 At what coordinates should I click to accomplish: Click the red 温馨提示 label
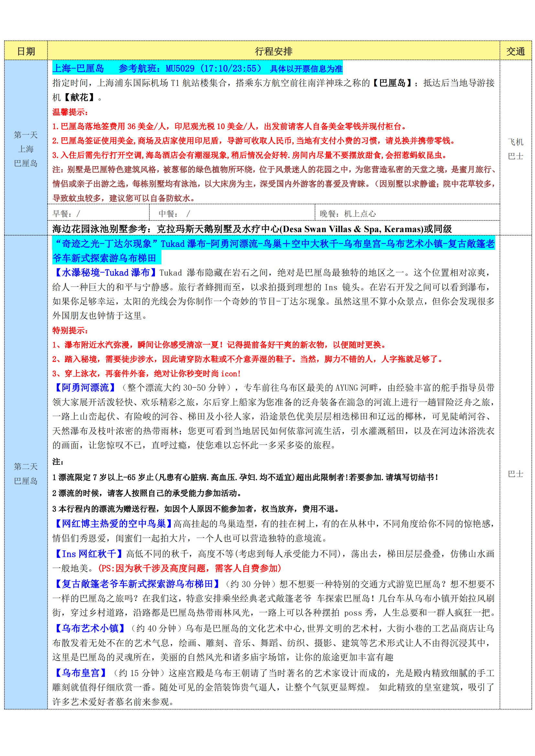coord(70,112)
